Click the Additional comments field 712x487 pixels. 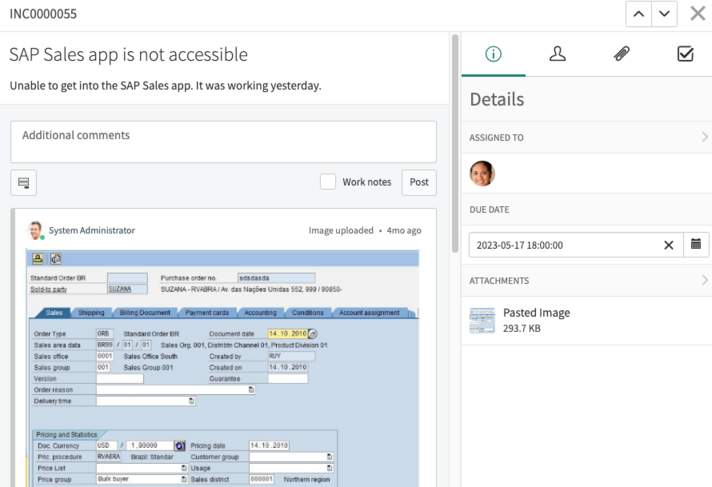coord(223,142)
